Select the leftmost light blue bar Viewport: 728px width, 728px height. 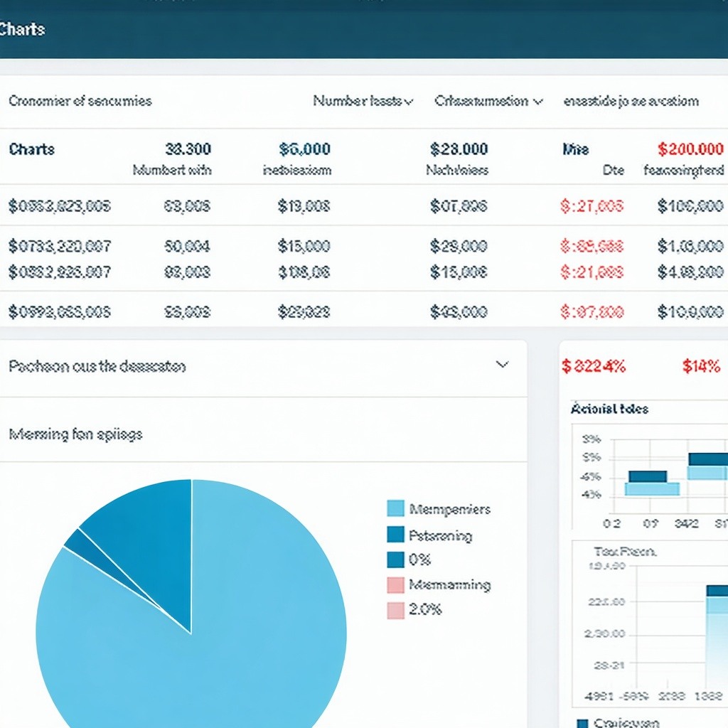point(651,489)
